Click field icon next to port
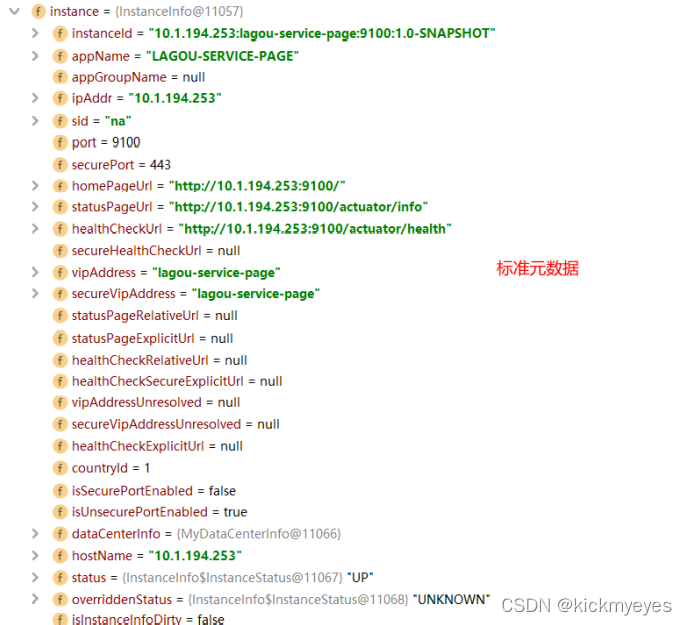 [60, 143]
